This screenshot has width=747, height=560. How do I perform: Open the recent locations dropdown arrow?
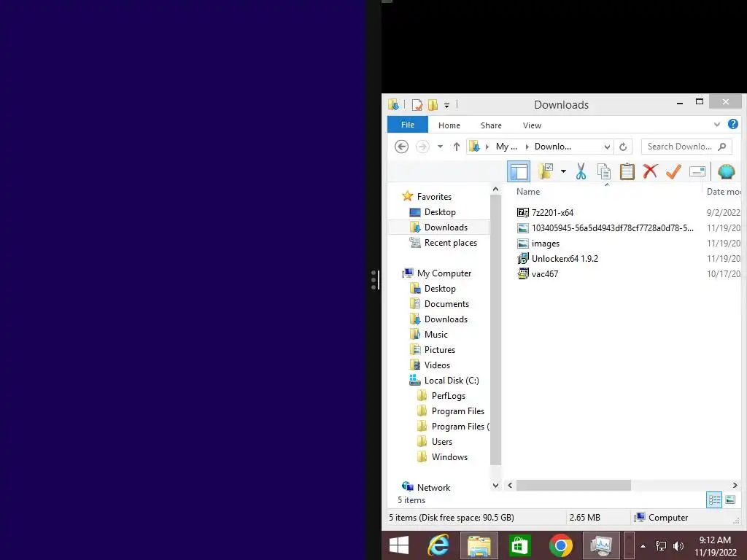click(440, 147)
